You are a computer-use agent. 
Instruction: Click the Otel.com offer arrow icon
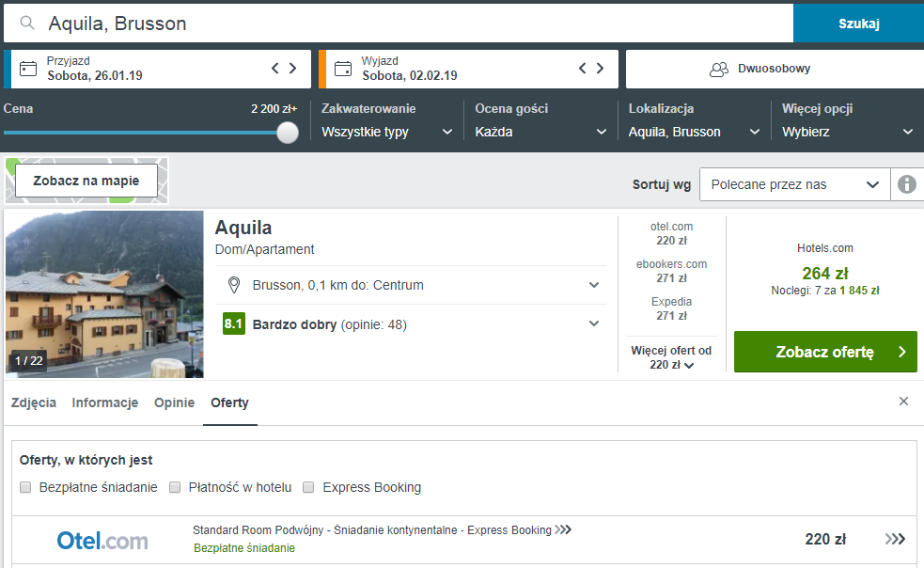click(x=895, y=539)
